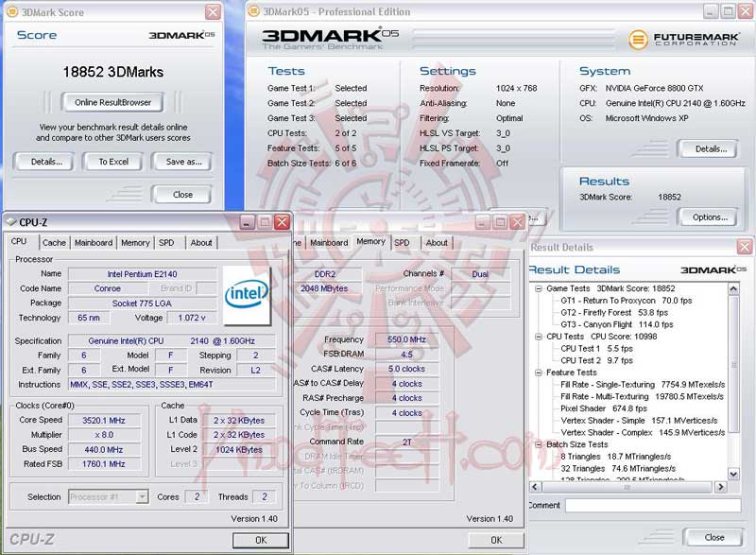The image size is (756, 555).
Task: Select About tab in second CPU-Z window
Action: (x=437, y=243)
